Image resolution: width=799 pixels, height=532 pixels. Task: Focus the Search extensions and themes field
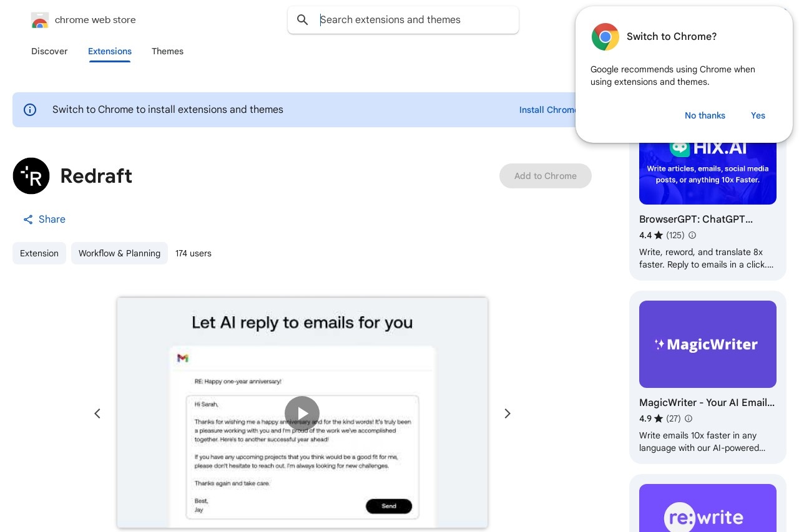(x=403, y=20)
